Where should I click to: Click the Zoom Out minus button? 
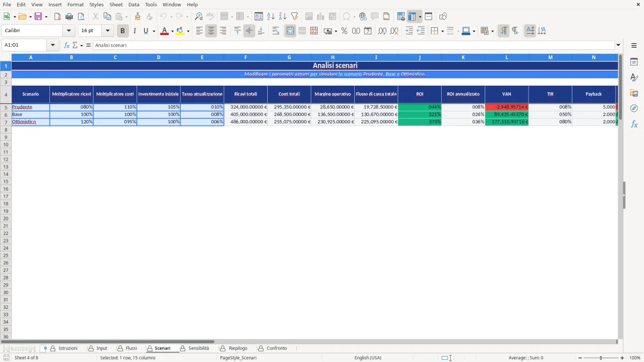[x=579, y=358]
